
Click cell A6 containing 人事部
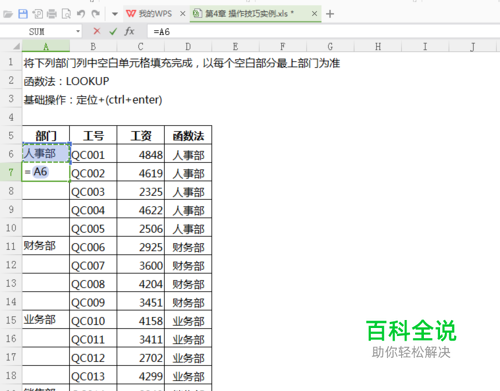[x=46, y=154]
